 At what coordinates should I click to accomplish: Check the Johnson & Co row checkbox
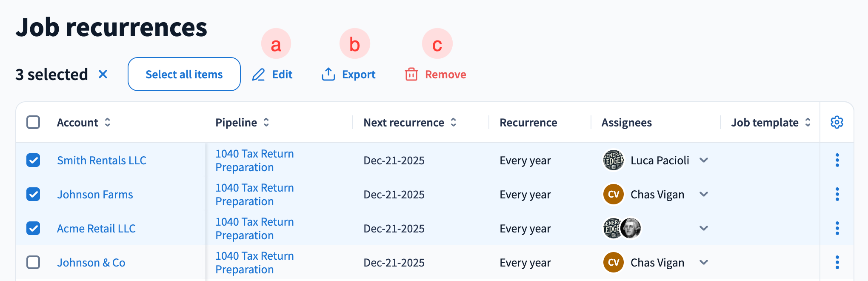[x=33, y=262]
